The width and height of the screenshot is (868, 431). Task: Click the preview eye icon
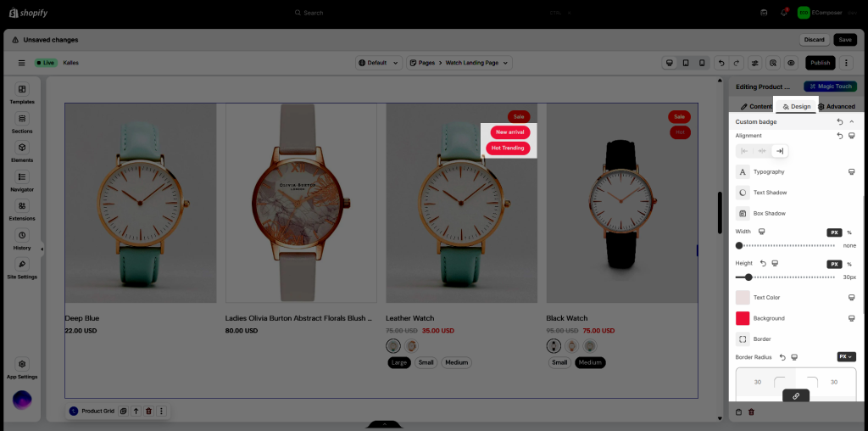click(x=791, y=63)
